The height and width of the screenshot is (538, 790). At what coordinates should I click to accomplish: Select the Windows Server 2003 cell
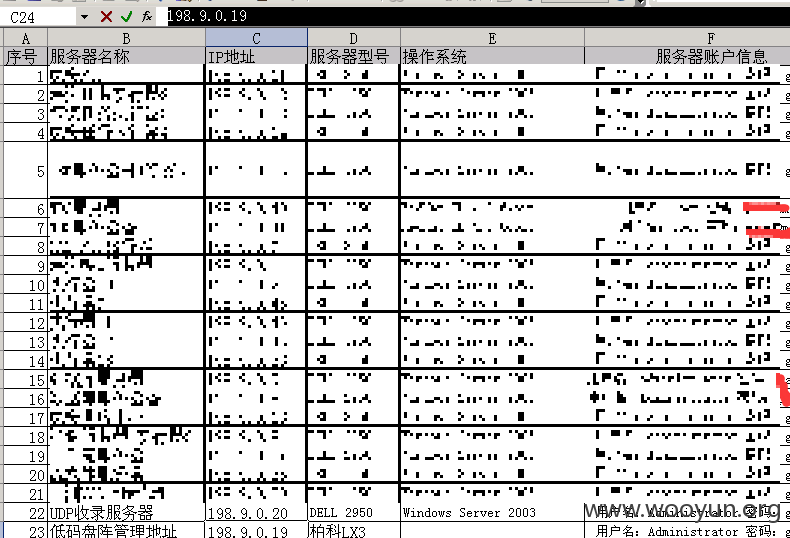coord(492,512)
